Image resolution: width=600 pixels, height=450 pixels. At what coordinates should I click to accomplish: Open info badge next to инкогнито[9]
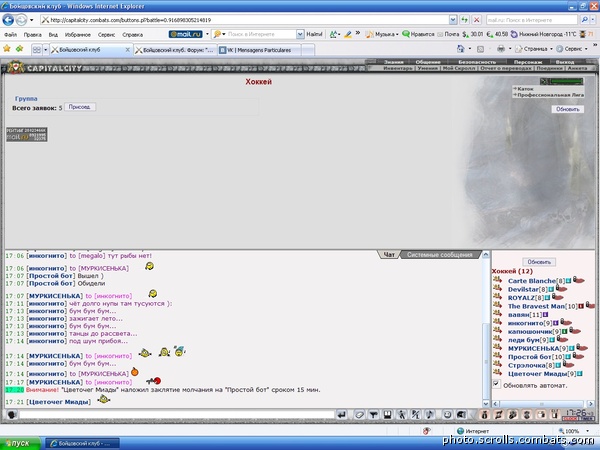[555, 323]
